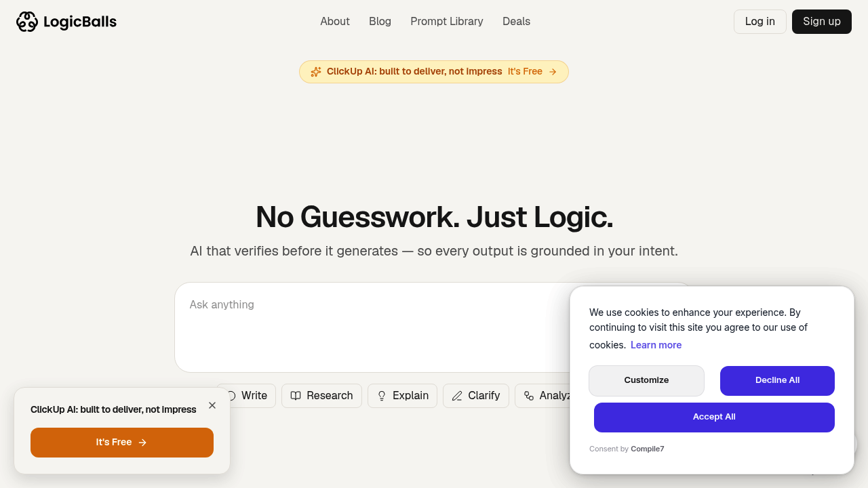Open the Deals page
This screenshot has width=868, height=488.
tap(516, 22)
